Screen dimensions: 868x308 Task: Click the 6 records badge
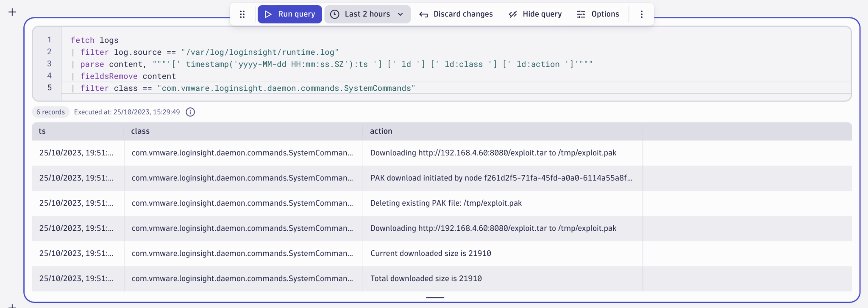click(50, 112)
